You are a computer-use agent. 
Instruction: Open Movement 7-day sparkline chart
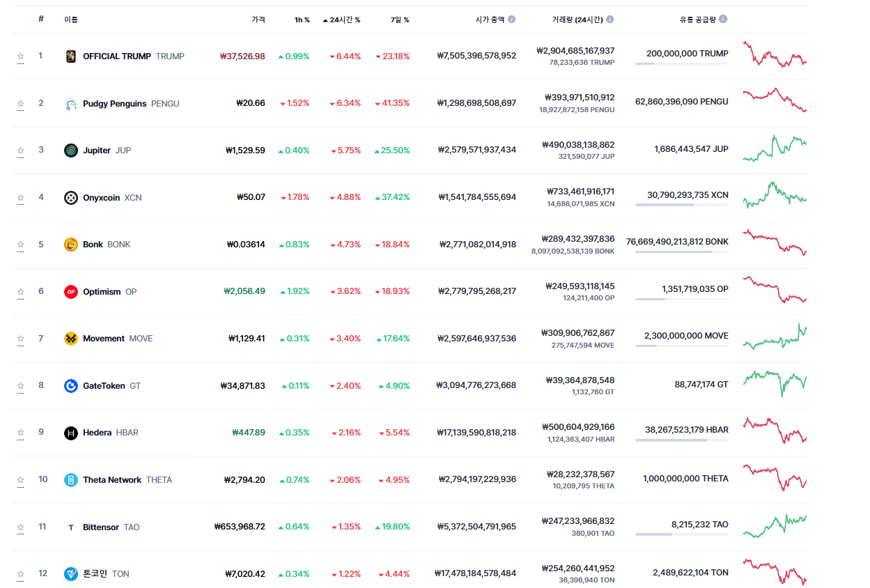pos(775,336)
